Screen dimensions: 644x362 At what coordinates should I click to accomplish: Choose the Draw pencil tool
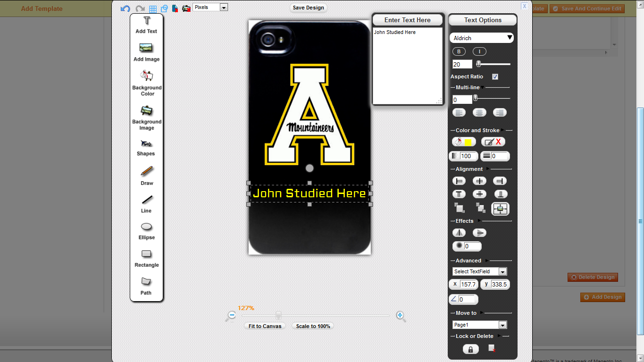point(147,176)
